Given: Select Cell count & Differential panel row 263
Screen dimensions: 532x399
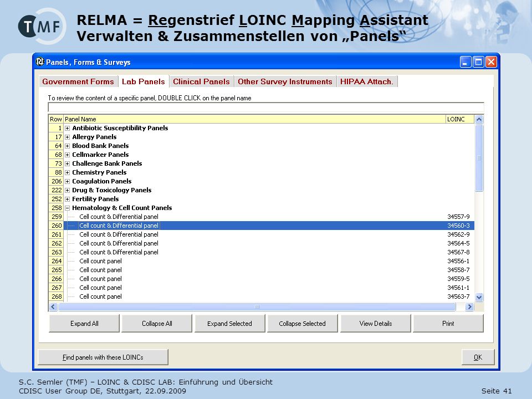Looking at the screenshot, I should (269, 252).
